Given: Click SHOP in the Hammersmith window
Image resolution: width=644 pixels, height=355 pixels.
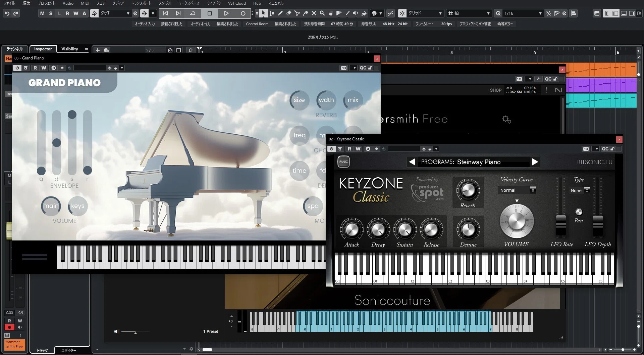Looking at the screenshot, I should pos(495,90).
